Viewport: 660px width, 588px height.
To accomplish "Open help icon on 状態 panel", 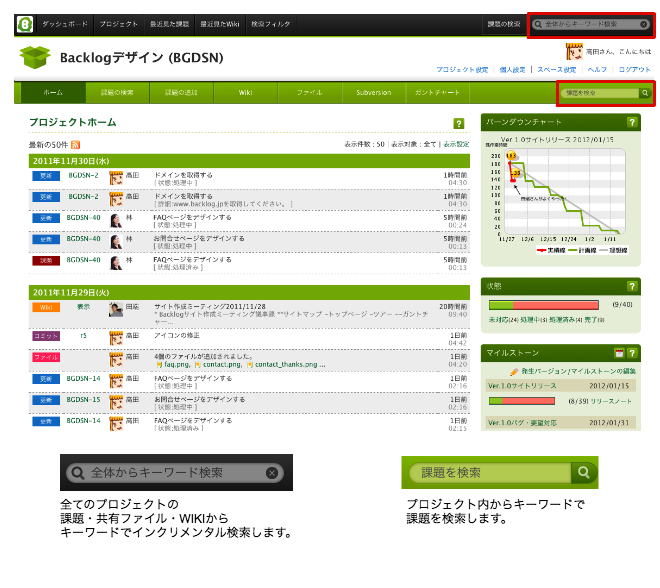I will [631, 286].
